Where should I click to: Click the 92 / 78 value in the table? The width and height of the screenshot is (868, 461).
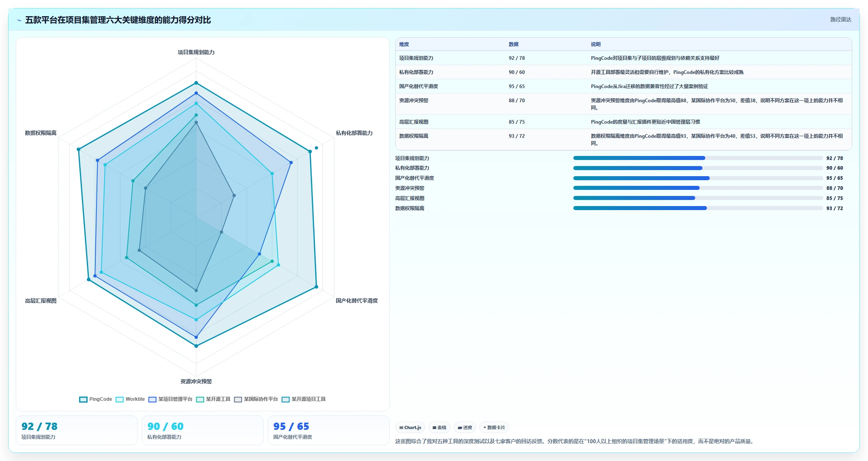(x=517, y=58)
